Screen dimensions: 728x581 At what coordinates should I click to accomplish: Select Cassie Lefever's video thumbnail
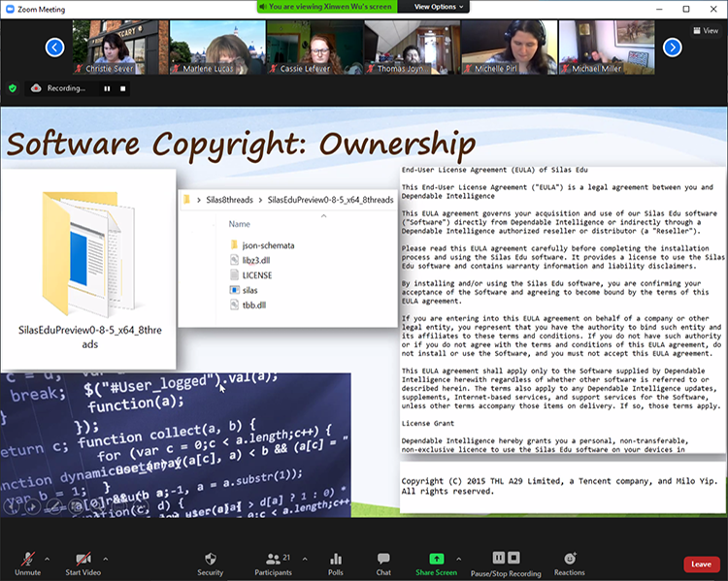pos(314,47)
